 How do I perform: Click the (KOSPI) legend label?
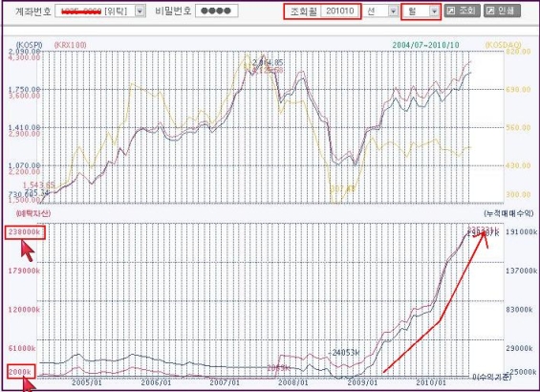(29, 45)
